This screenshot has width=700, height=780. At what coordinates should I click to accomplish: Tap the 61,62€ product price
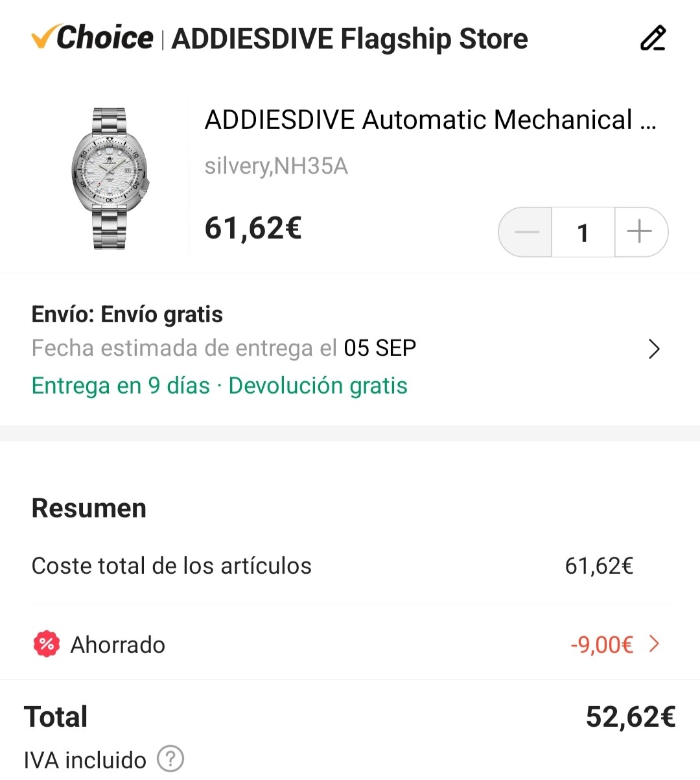(x=253, y=228)
